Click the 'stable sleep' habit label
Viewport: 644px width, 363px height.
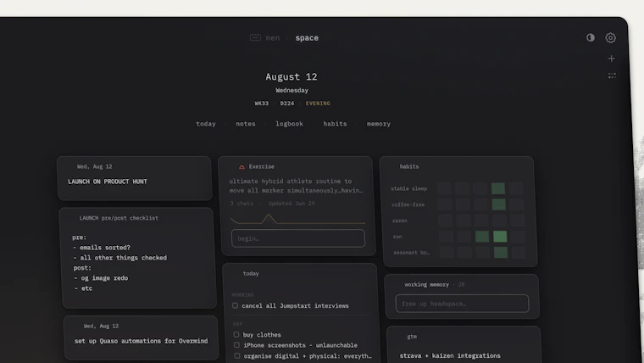pos(409,188)
